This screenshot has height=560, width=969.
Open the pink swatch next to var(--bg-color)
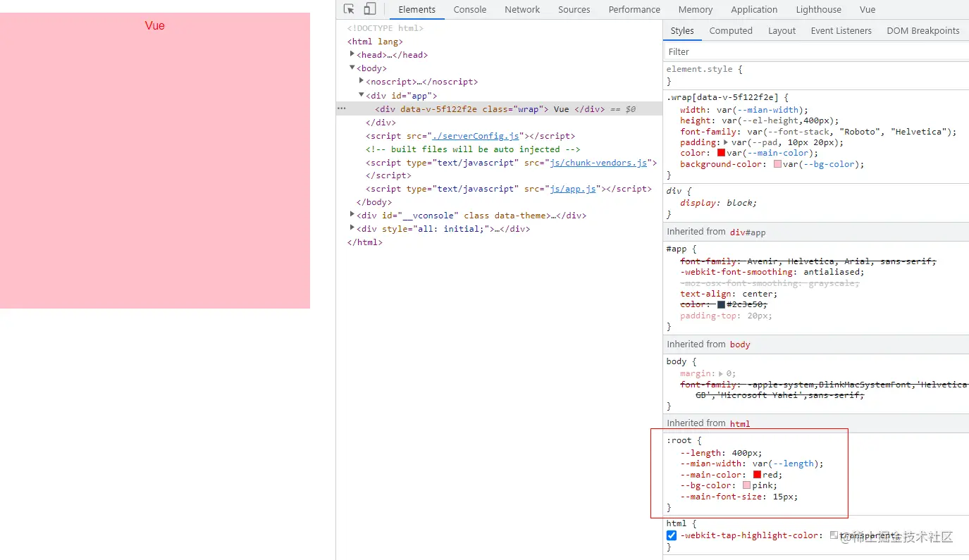[777, 164]
